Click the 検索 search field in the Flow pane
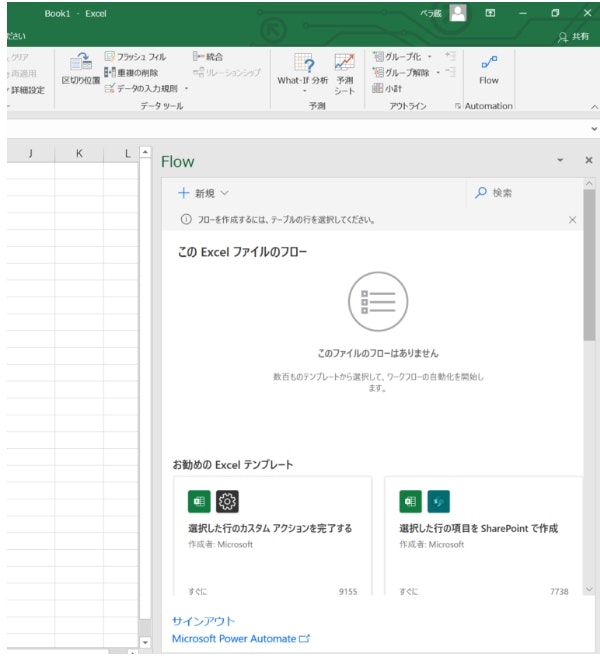Viewport: 600px width, 666px height. coord(524,193)
